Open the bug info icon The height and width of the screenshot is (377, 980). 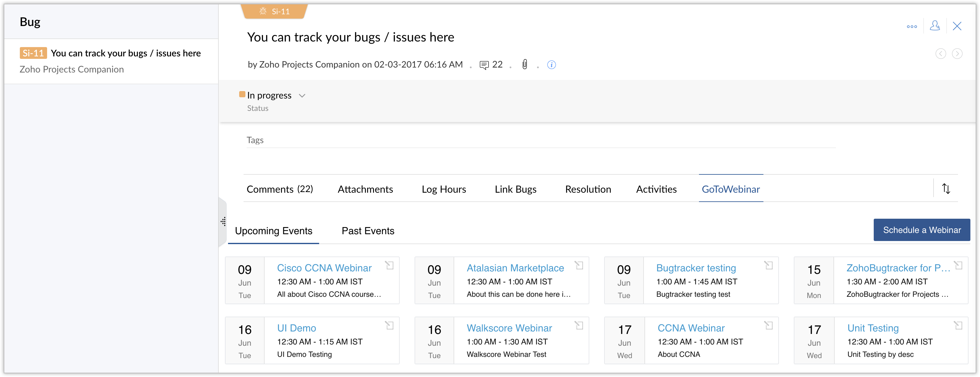pos(551,65)
